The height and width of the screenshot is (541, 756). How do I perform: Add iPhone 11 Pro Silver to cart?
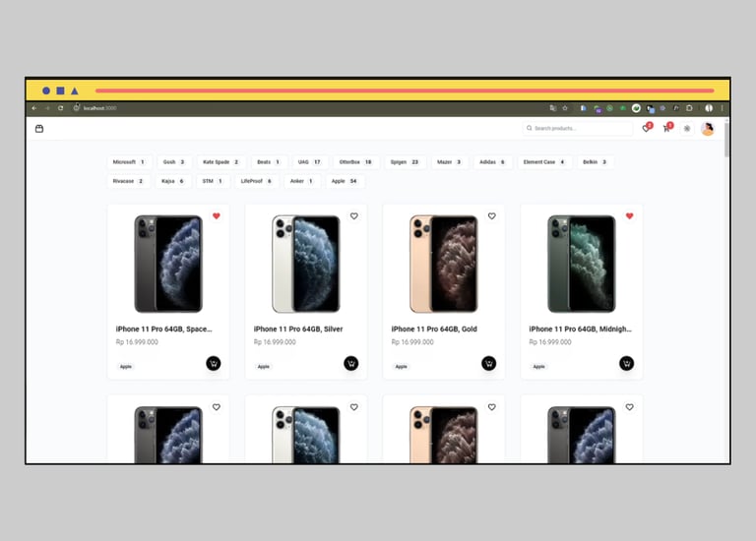351,363
